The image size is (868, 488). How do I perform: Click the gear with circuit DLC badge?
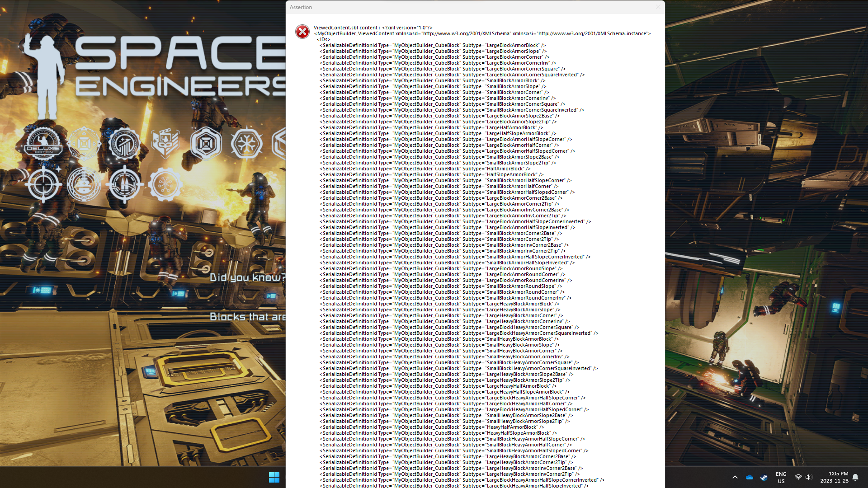click(165, 184)
